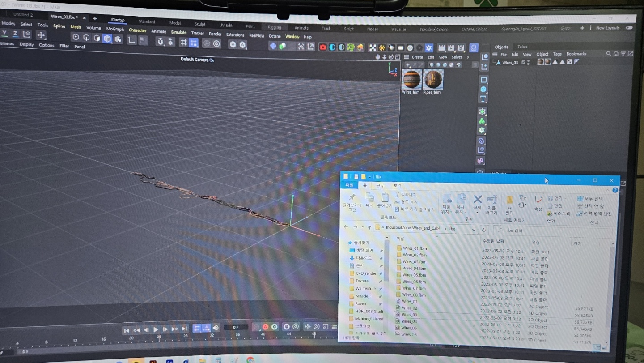Click the current frame field 0 F
The image size is (644, 363).
236,327
